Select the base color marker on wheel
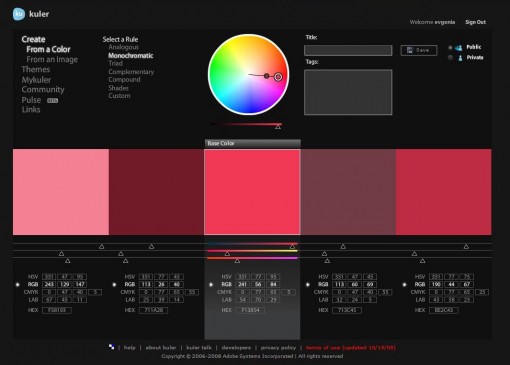Image resolution: width=510 pixels, height=365 pixels. coord(278,77)
